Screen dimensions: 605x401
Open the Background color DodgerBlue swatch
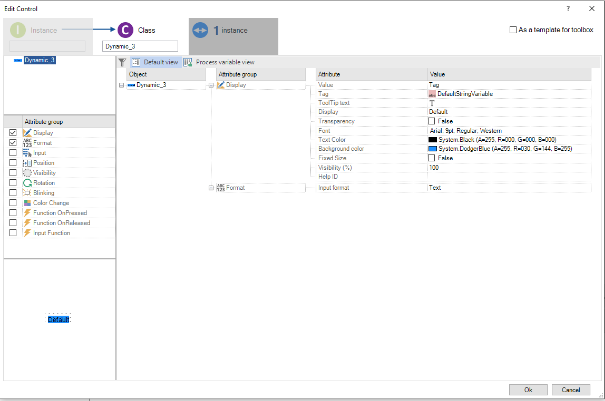(x=433, y=149)
